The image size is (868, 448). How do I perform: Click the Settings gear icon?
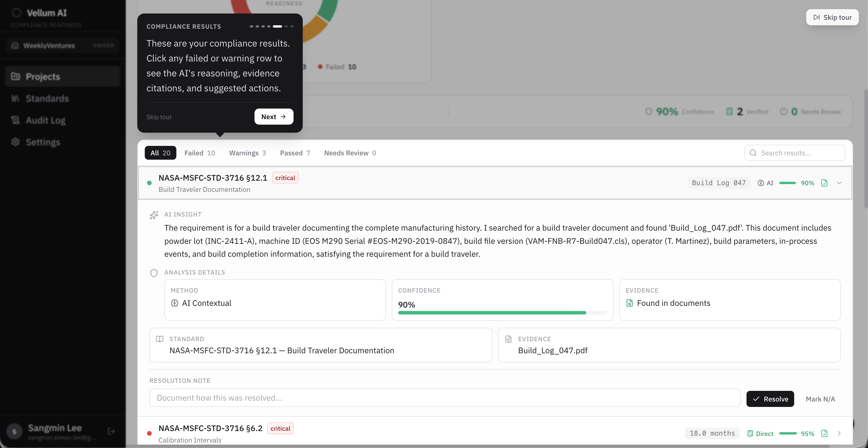16,142
